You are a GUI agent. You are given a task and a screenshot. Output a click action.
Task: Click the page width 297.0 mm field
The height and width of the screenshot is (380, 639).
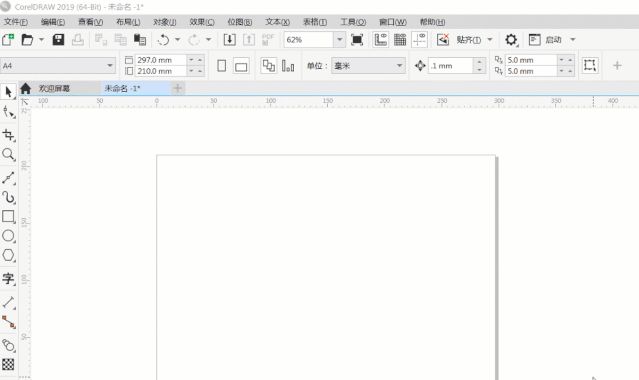point(161,60)
